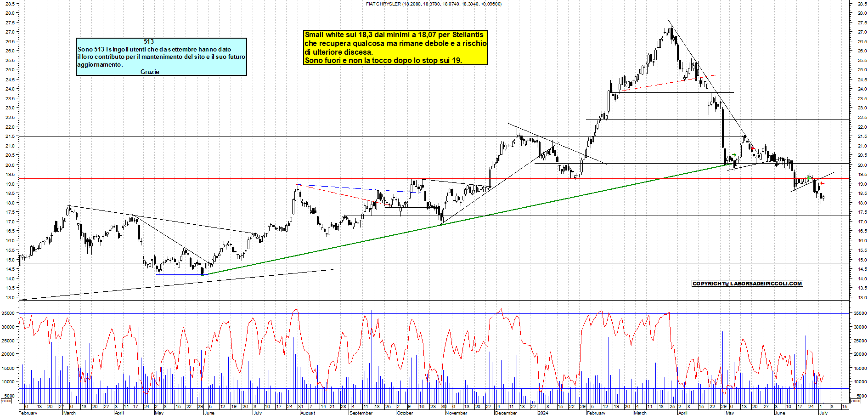
Task: Click the 'October' month label on time axis
Action: tap(405, 413)
